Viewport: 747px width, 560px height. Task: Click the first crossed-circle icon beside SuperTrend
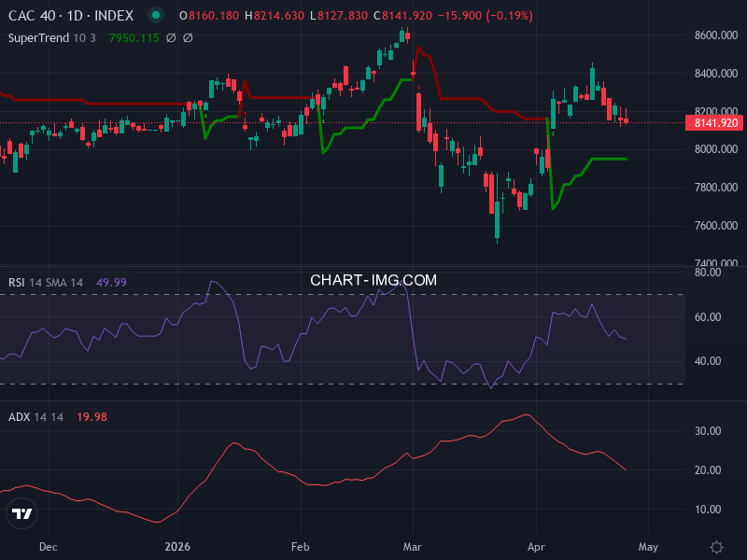pos(171,38)
